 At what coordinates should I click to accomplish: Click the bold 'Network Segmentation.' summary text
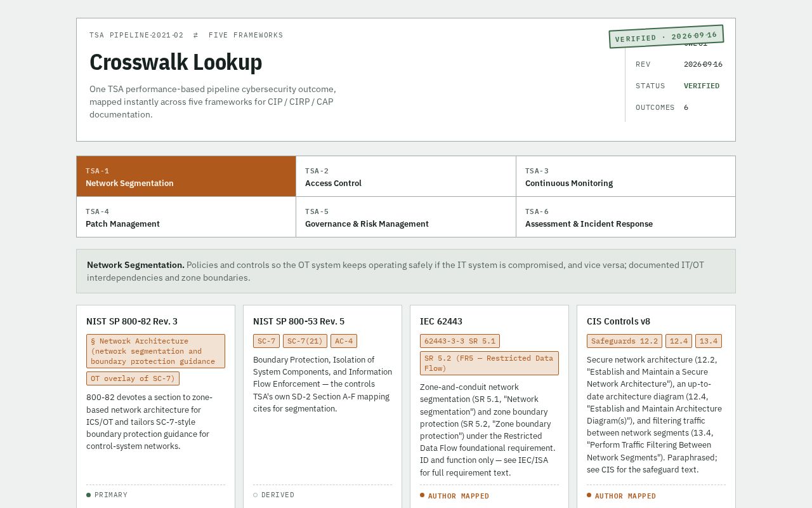point(136,265)
